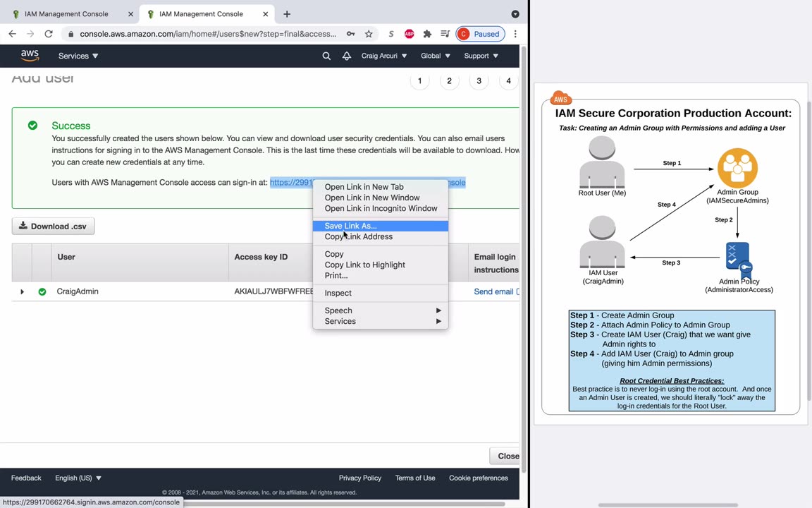Screen dimensions: 812x508
Task: Click the CraigAdmin user name cell
Action: tap(78, 292)
